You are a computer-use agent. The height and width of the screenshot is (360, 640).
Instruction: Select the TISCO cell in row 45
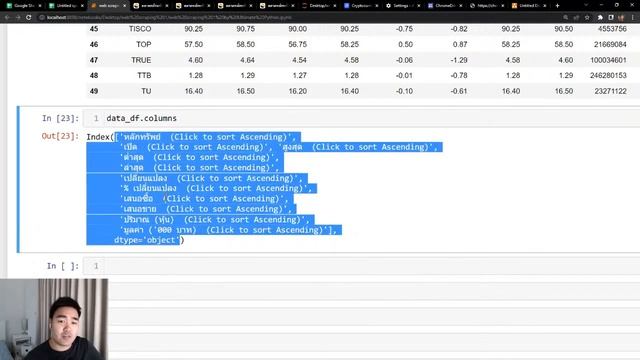click(x=140, y=29)
